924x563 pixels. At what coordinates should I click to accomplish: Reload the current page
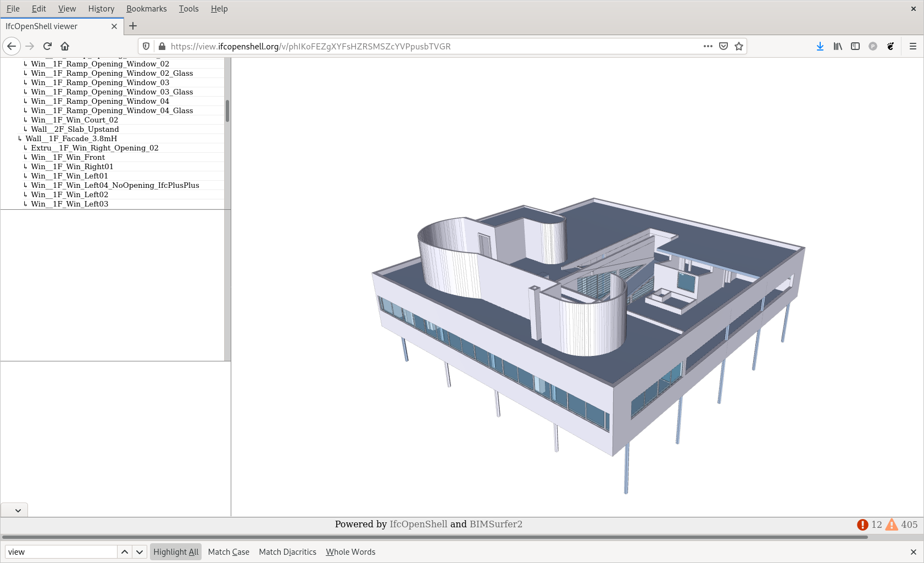(x=47, y=46)
